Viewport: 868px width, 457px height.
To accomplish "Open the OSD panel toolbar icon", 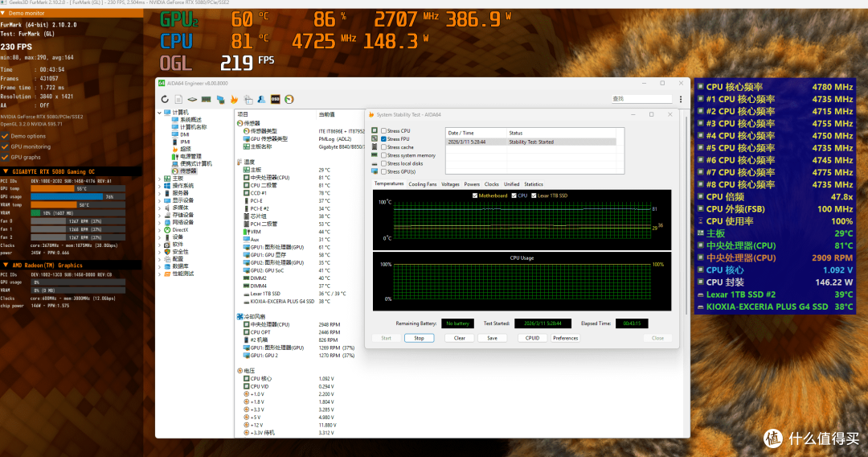I will click(x=275, y=99).
